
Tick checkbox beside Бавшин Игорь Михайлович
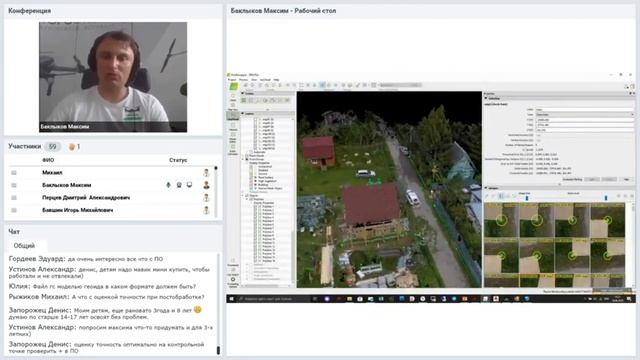pyautogui.click(x=14, y=210)
